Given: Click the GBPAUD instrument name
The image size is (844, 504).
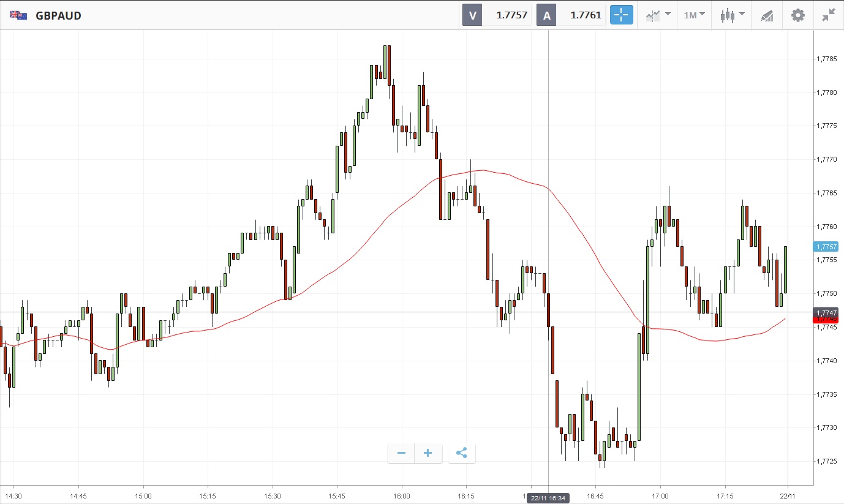Looking at the screenshot, I should coord(59,15).
